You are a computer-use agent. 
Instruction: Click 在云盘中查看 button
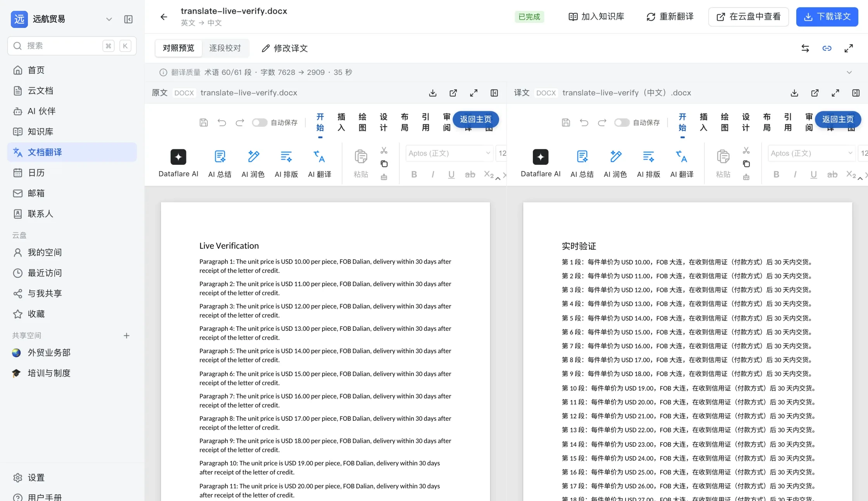(748, 17)
